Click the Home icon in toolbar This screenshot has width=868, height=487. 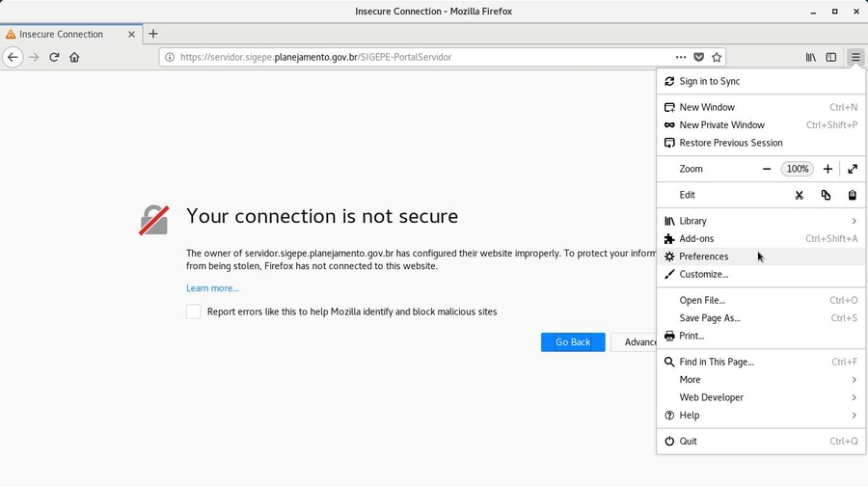click(x=74, y=57)
